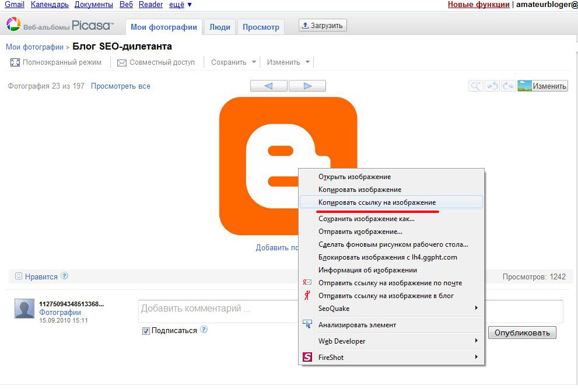This screenshot has width=578, height=392.
Task: Click the Нравится link
Action: coord(41,276)
